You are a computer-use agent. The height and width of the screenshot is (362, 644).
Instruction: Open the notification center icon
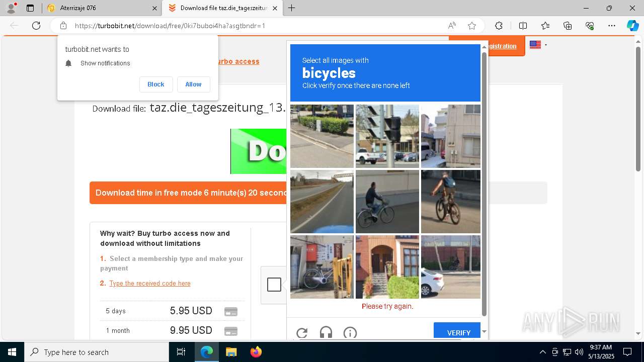[x=627, y=352]
